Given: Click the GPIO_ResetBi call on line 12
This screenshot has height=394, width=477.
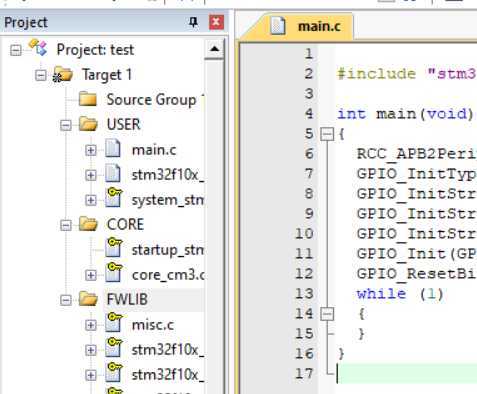Looking at the screenshot, I should click(x=417, y=274).
